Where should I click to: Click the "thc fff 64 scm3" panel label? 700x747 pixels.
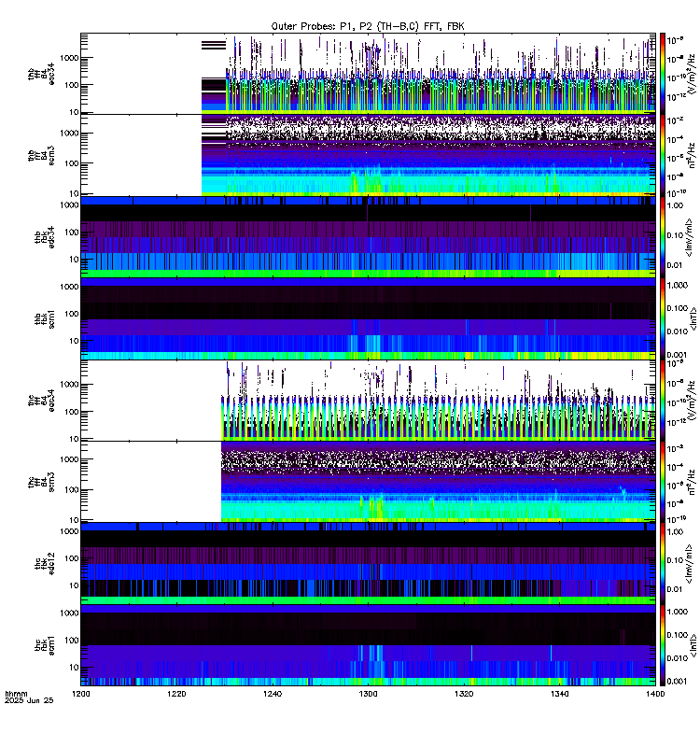pos(41,482)
